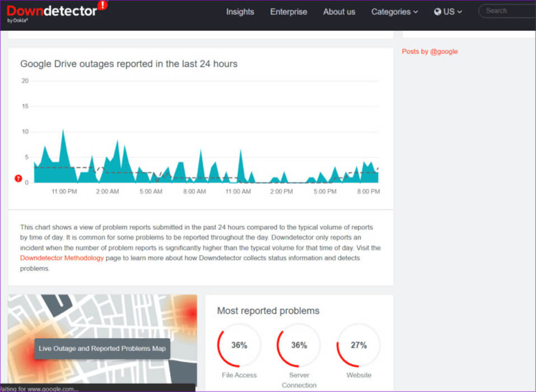Click the y-axis value '5'

click(x=27, y=157)
